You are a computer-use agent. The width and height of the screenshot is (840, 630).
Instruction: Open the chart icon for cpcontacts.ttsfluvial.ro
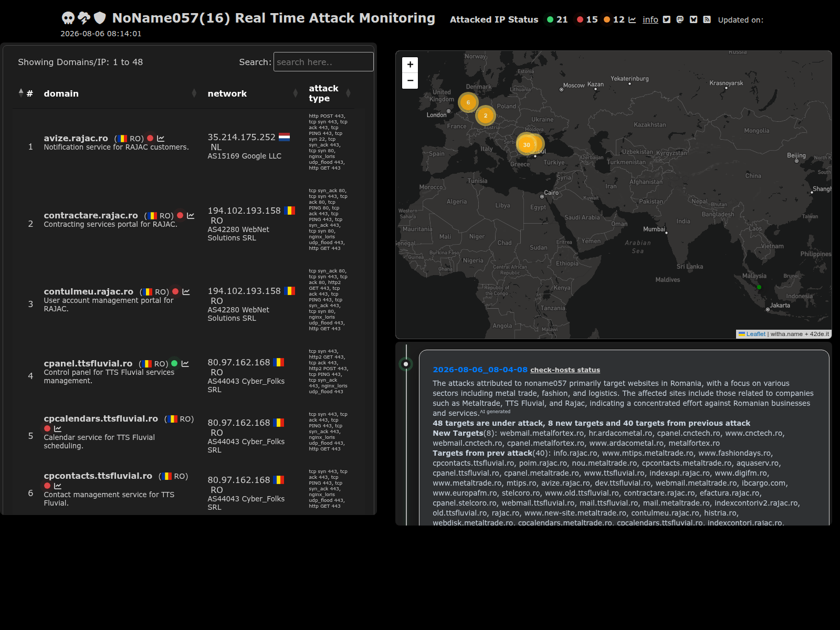pos(58,486)
